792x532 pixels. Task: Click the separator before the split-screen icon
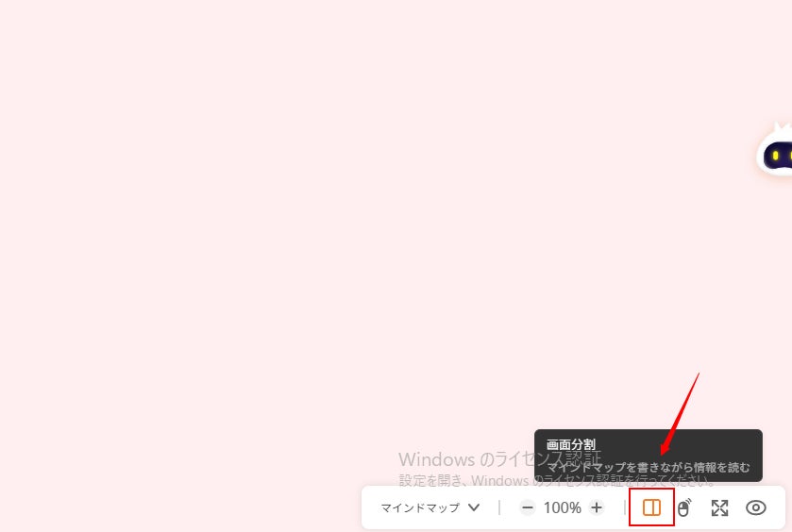625,507
